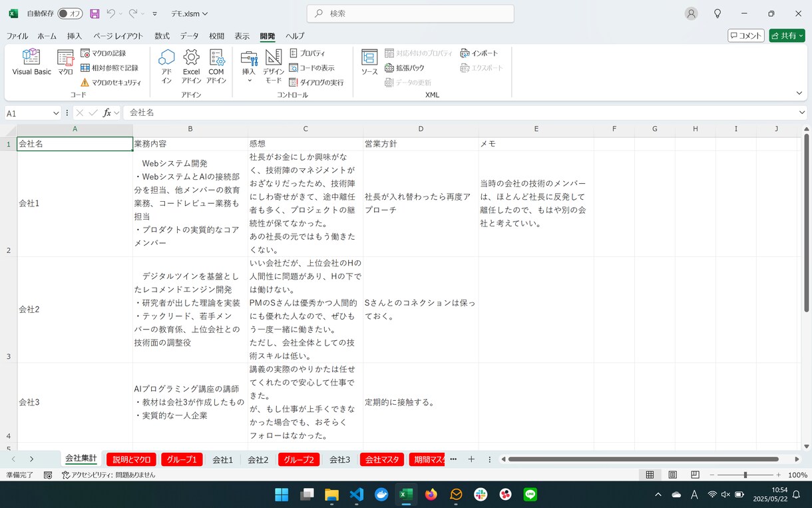Screen dimensions: 812x508
Task: Go to next sheet tab arrow
Action: click(31, 459)
